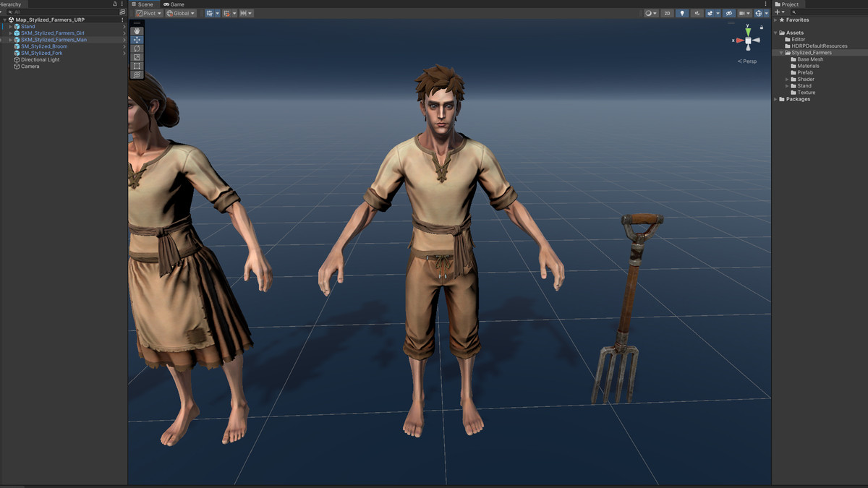Collapse Stylized_Farmers folder arrow
Screen dimensions: 868x488
pyautogui.click(x=781, y=53)
